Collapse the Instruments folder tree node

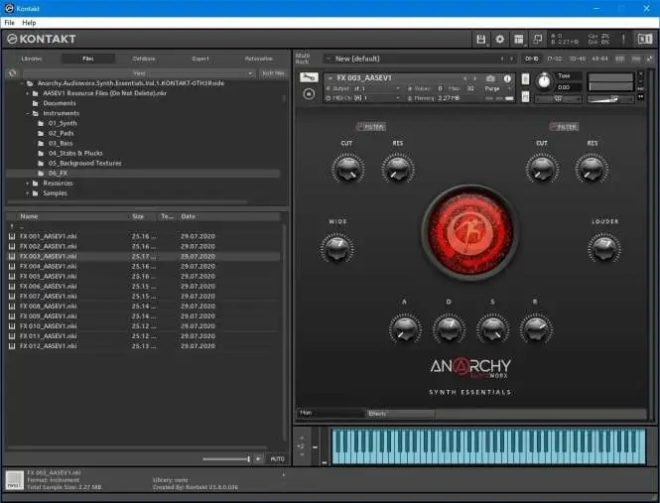tap(28, 113)
